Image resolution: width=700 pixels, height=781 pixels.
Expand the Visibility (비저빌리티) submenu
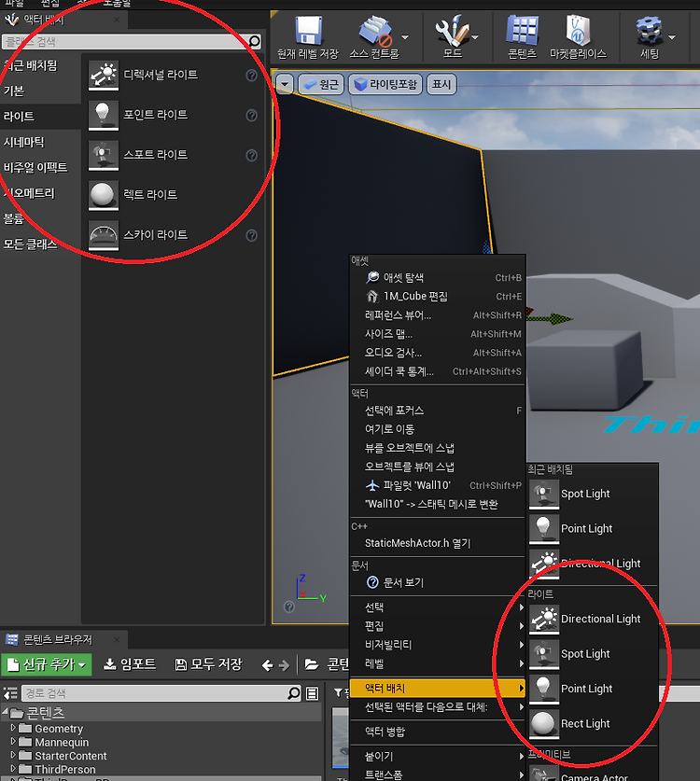click(x=438, y=645)
